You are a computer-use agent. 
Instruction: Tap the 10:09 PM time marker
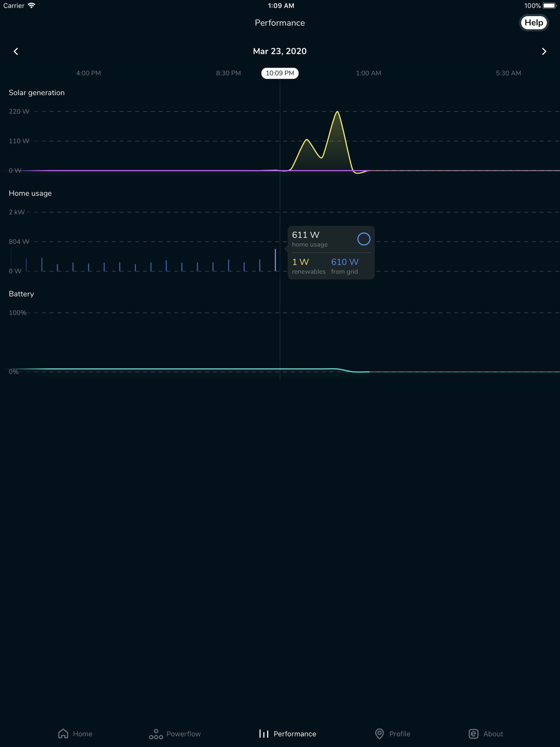coord(280,73)
